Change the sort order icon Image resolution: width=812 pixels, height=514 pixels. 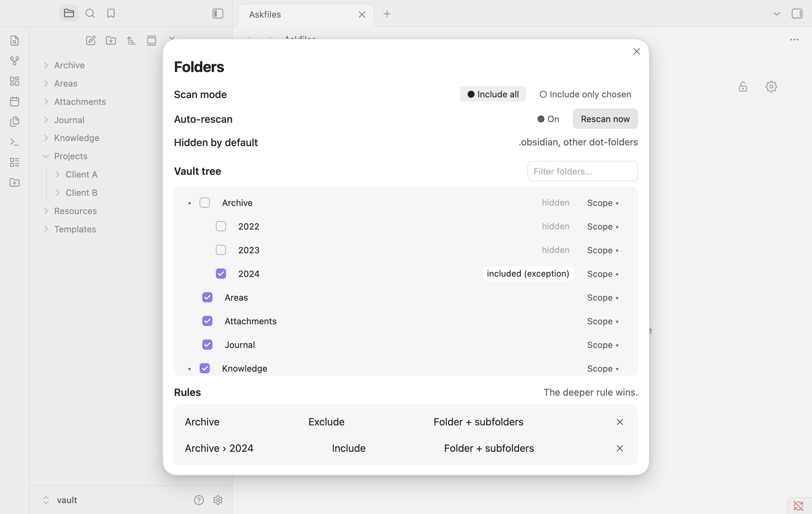click(131, 41)
